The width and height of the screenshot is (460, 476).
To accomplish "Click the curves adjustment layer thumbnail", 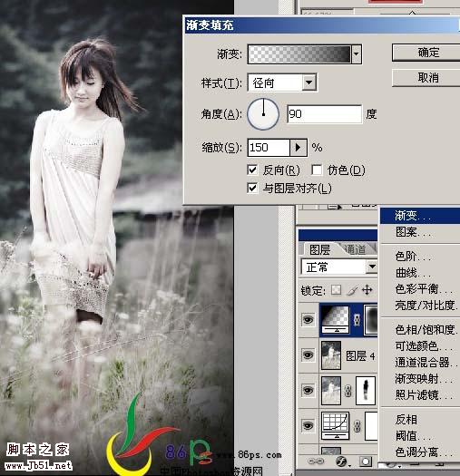I will [x=335, y=425].
